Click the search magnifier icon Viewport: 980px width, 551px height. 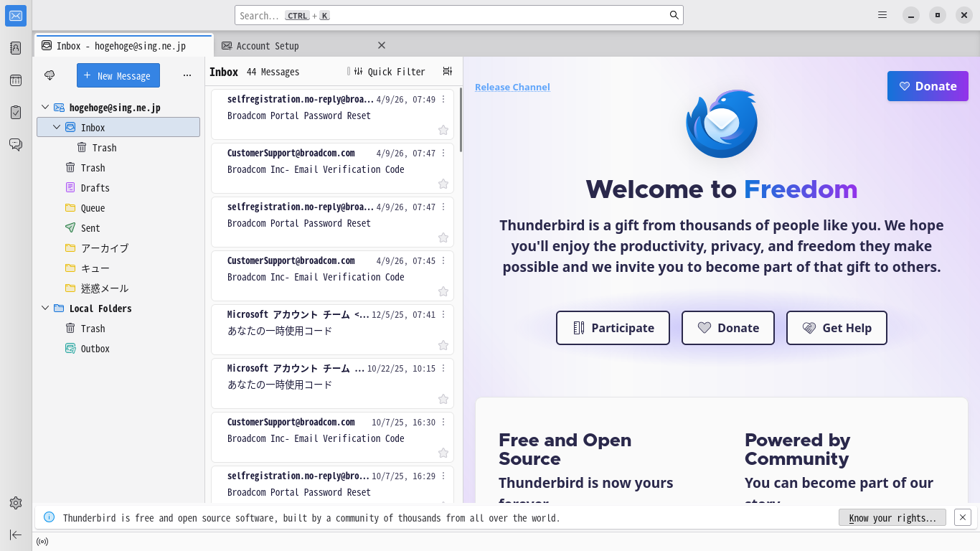coord(674,15)
